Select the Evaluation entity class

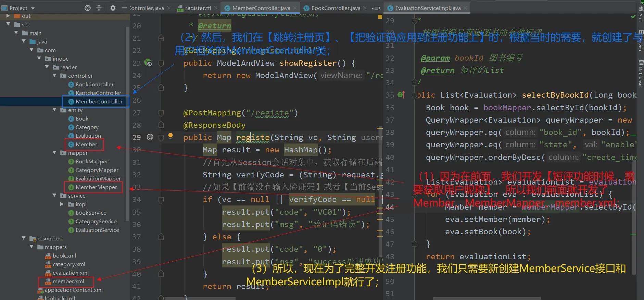[x=88, y=136]
